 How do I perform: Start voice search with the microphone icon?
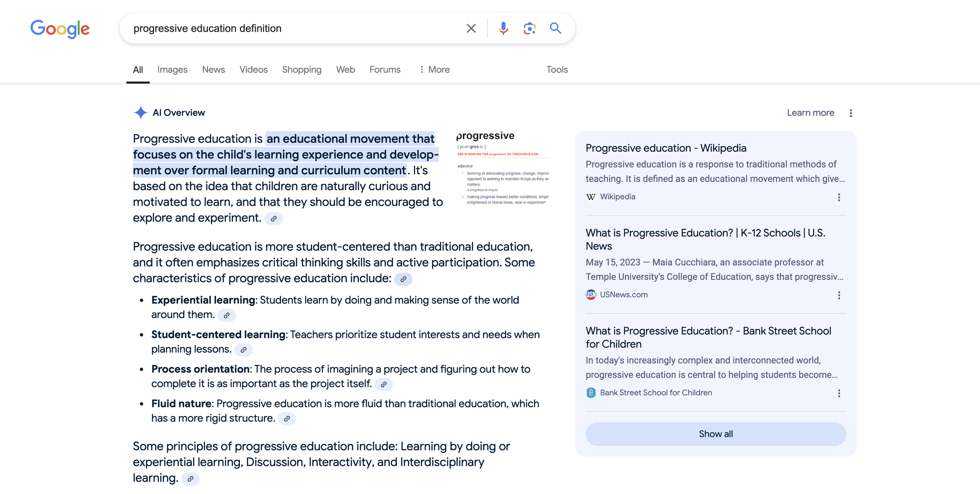tap(503, 28)
